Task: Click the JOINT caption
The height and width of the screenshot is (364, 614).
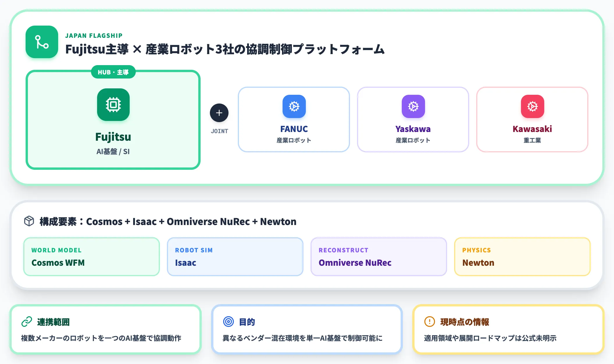Action: (x=219, y=131)
